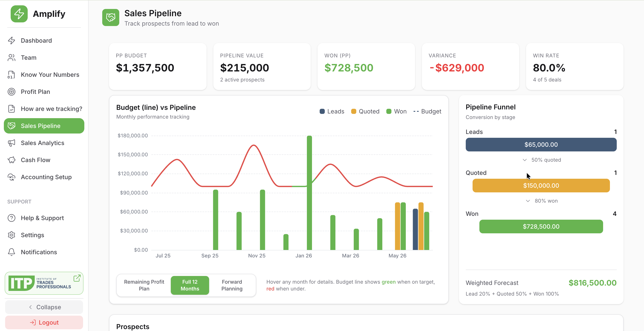The image size is (644, 331).
Task: Open Notifications page
Action: click(x=44, y=252)
